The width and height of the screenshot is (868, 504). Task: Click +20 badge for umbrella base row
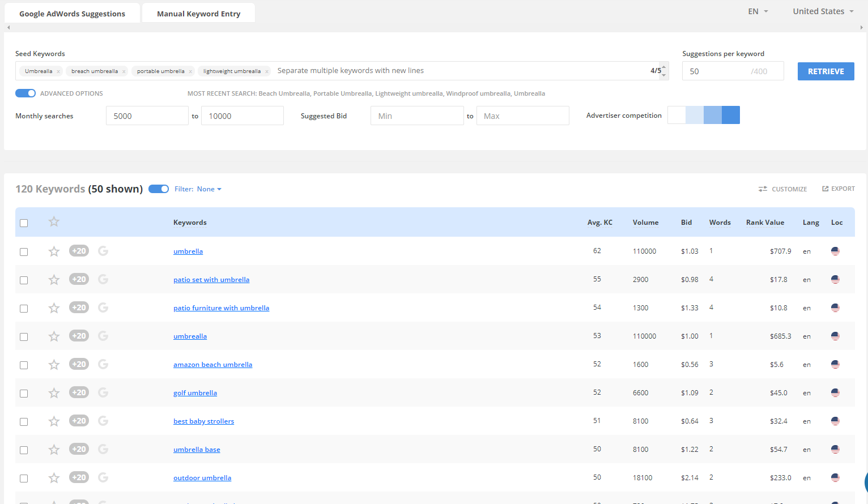pyautogui.click(x=79, y=449)
